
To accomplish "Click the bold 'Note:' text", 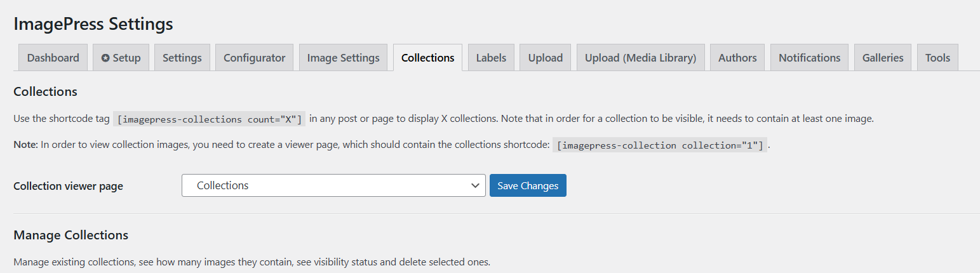I will [26, 145].
